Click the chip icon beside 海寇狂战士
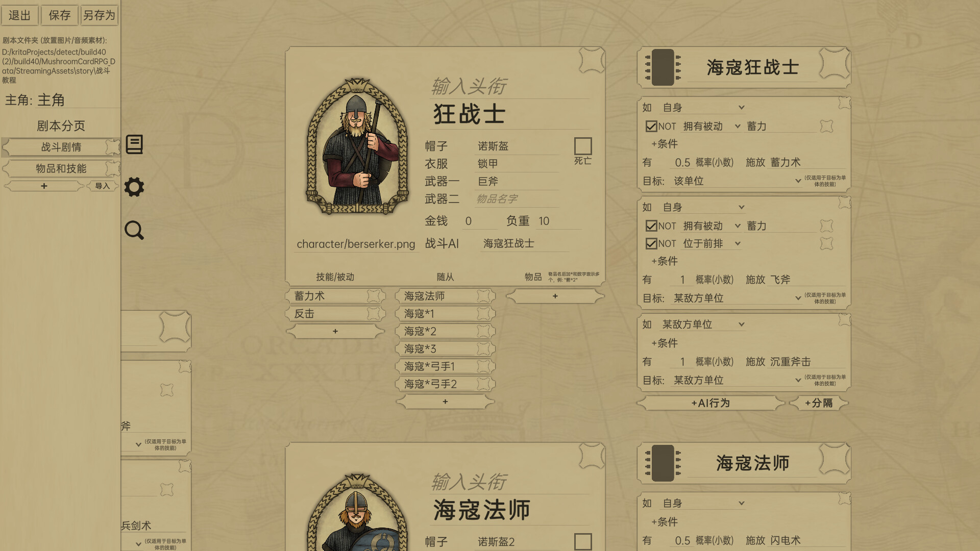Screen dimensions: 980x551 click(x=663, y=67)
